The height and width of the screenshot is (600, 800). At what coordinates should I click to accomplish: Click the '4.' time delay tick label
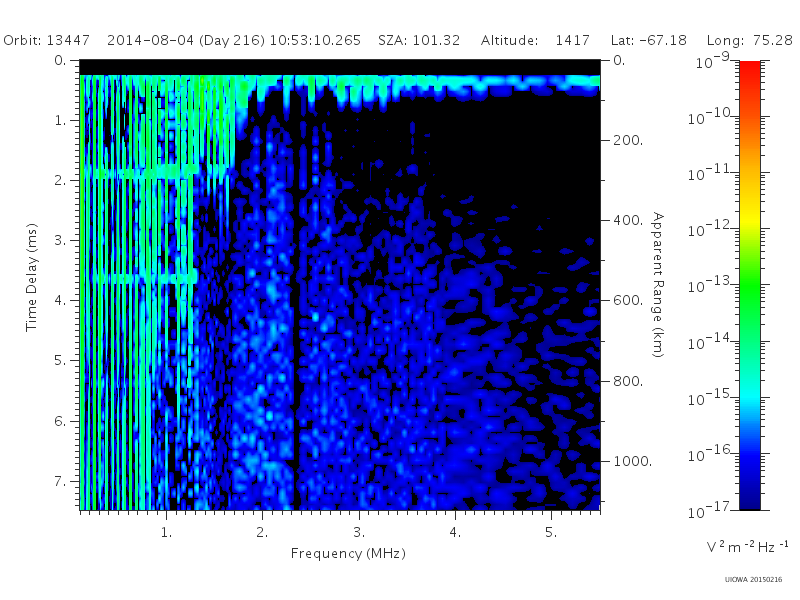[x=60, y=301]
